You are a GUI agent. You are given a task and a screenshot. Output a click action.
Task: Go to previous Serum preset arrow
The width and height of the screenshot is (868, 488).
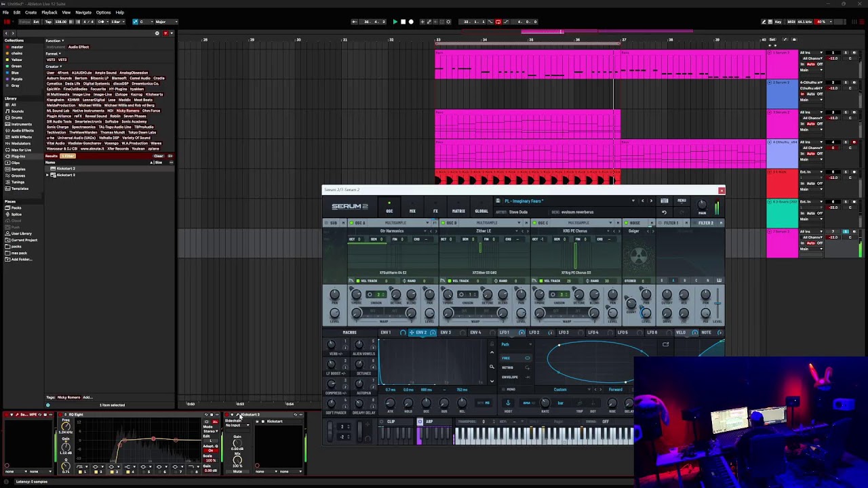pyautogui.click(x=643, y=201)
